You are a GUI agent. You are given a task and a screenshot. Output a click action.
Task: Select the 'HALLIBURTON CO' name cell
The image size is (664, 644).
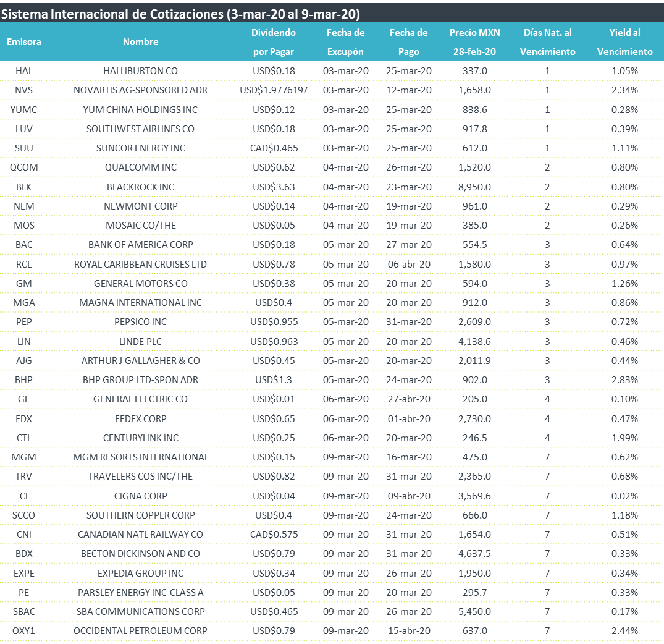pos(141,70)
